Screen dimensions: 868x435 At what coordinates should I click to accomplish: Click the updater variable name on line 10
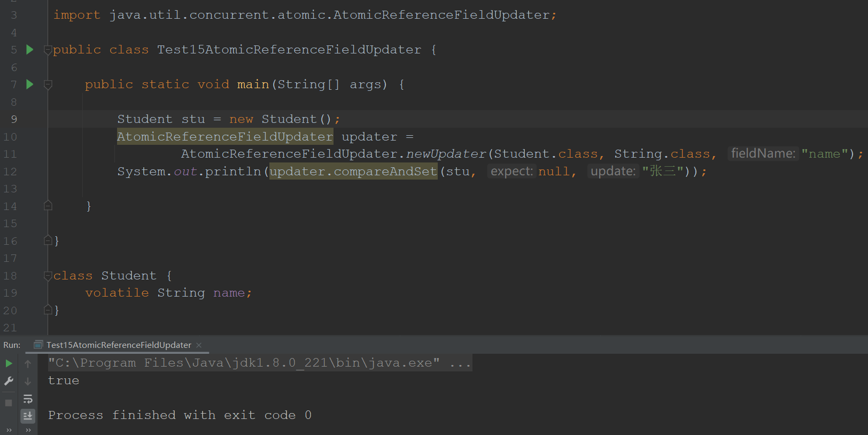pos(369,137)
